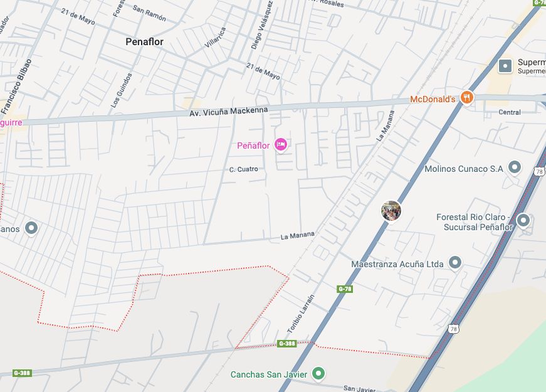This screenshot has height=392, width=546.
Task: Click the Forestal Rio Claro location pin
Action: pos(523,221)
